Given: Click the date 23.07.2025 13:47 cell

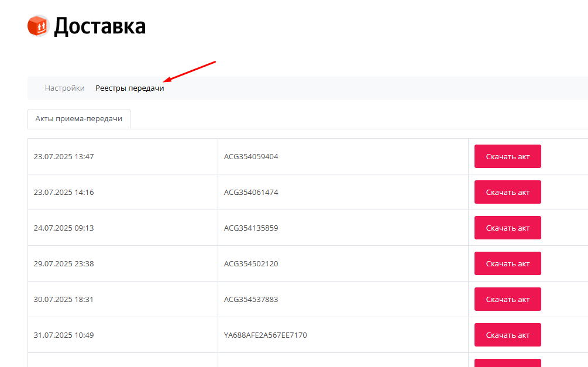Looking at the screenshot, I should 123,156.
